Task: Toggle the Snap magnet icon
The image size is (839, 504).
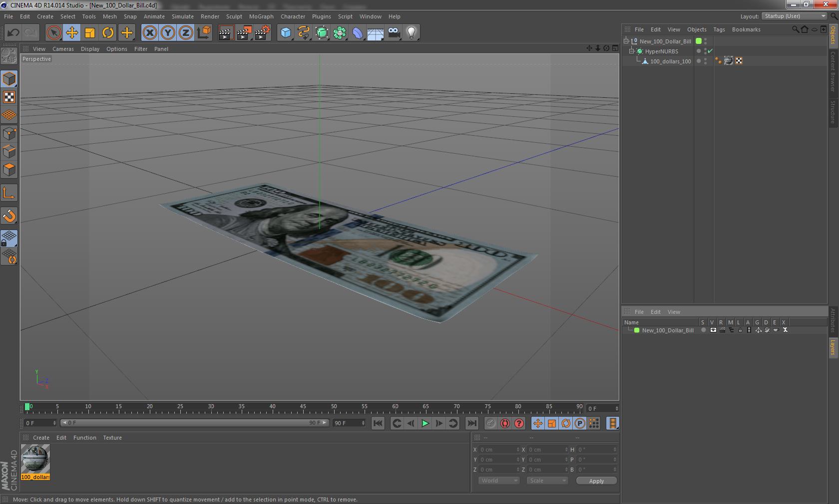Action: click(x=9, y=216)
